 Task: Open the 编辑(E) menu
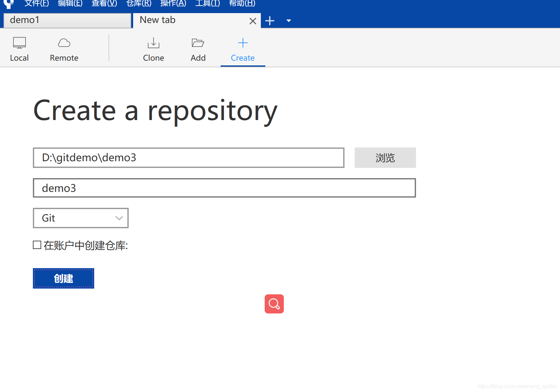(x=70, y=4)
